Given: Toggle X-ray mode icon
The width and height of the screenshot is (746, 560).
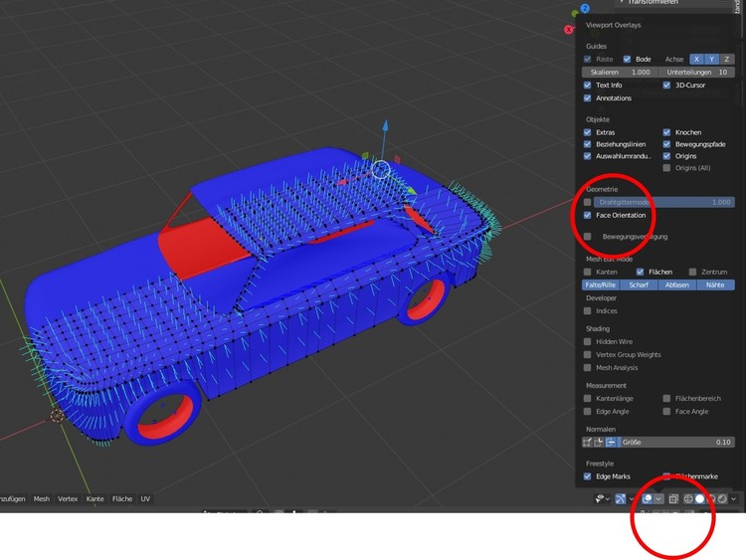Looking at the screenshot, I should coord(673,498).
